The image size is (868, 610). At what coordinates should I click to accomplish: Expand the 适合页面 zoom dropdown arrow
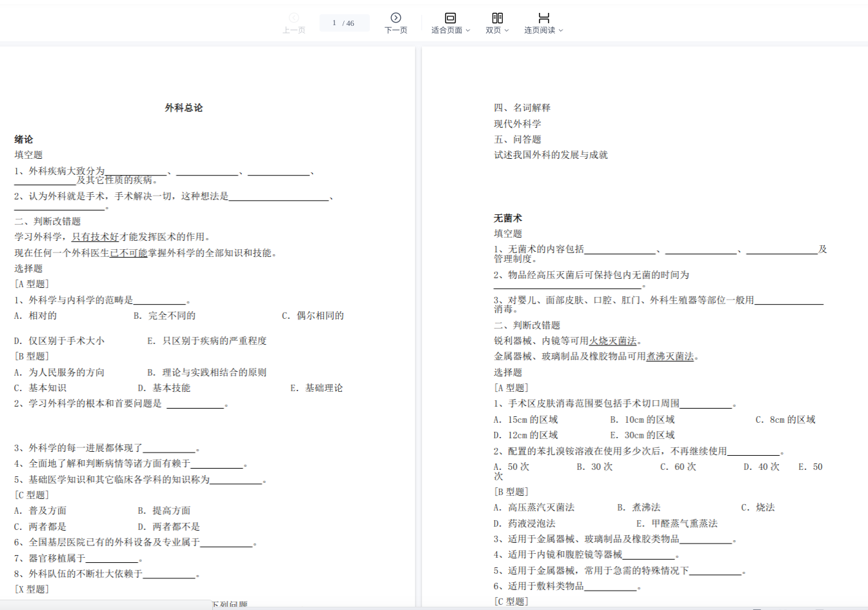point(468,30)
